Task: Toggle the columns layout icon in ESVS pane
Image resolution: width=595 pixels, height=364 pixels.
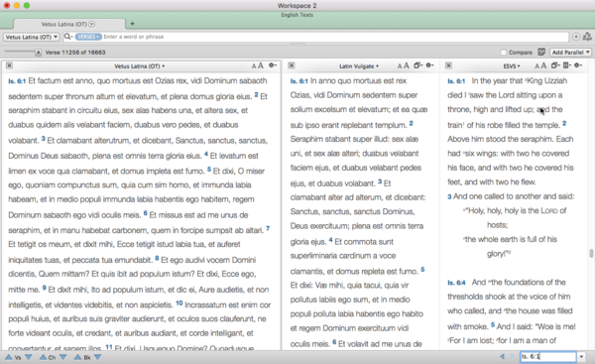Action: point(567,65)
